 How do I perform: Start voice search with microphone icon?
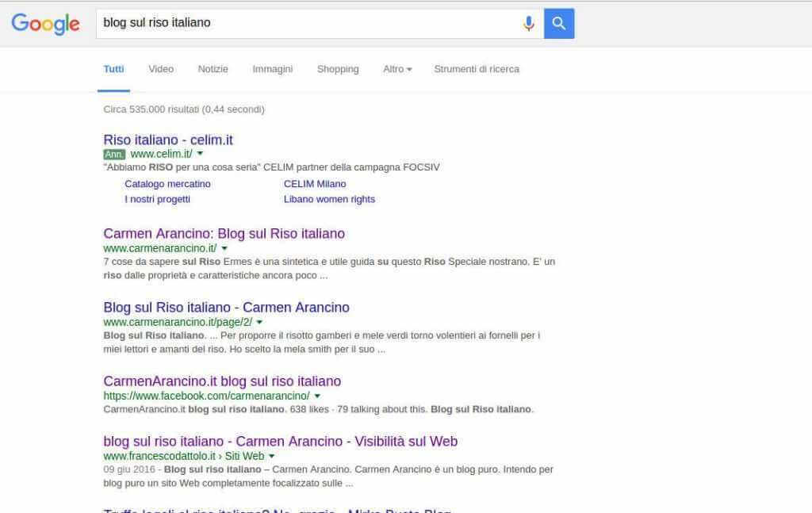point(528,23)
